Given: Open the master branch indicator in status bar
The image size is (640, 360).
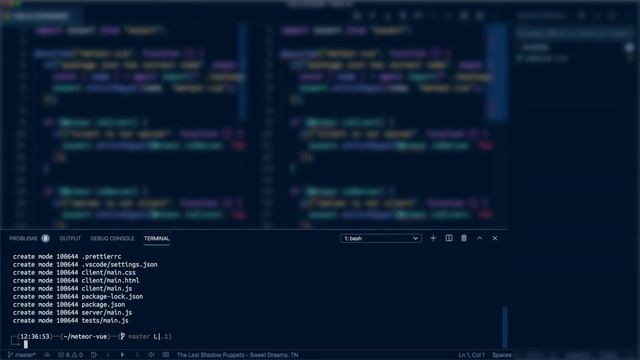Looking at the screenshot, I should tap(22, 355).
